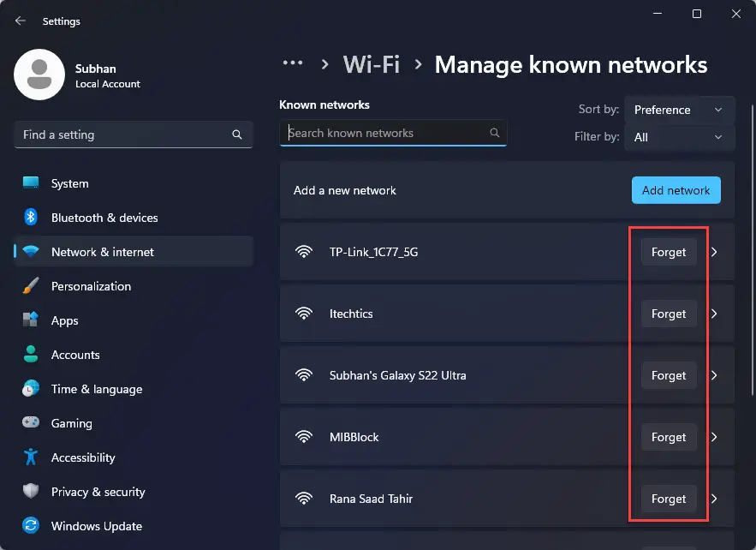Image resolution: width=756 pixels, height=550 pixels.
Task: Click the magnifier icon in Find a setting
Action: (237, 135)
